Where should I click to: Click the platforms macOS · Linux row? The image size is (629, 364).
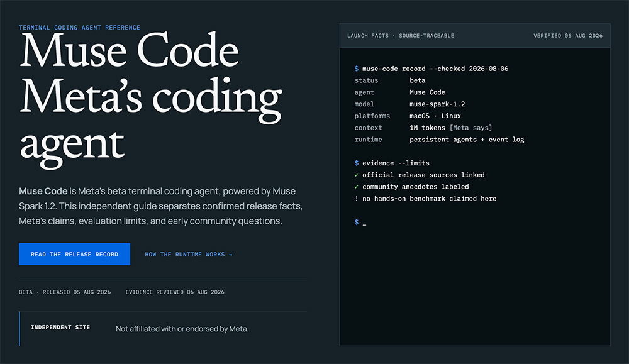pyautogui.click(x=408, y=116)
